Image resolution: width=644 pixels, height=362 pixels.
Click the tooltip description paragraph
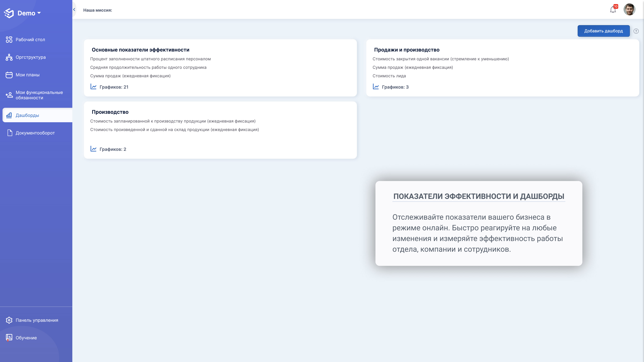click(477, 233)
